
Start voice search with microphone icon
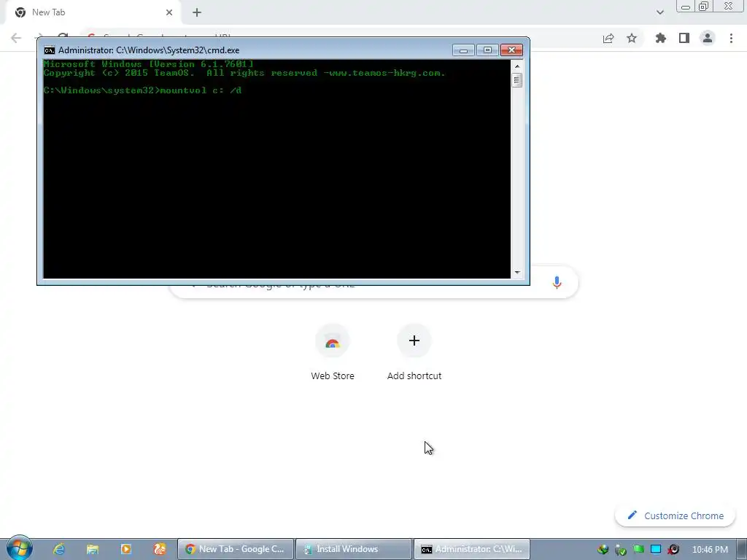coord(557,282)
